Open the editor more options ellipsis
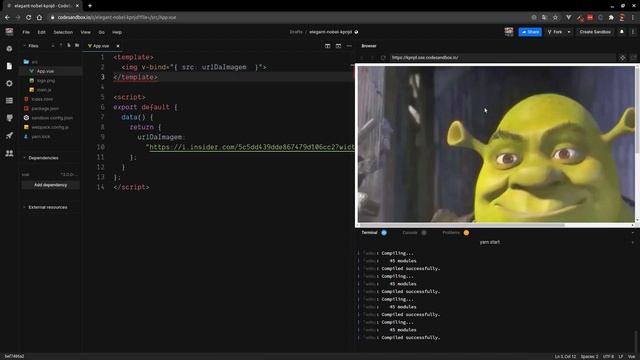Viewport: 640px width, 360px height. [349, 46]
